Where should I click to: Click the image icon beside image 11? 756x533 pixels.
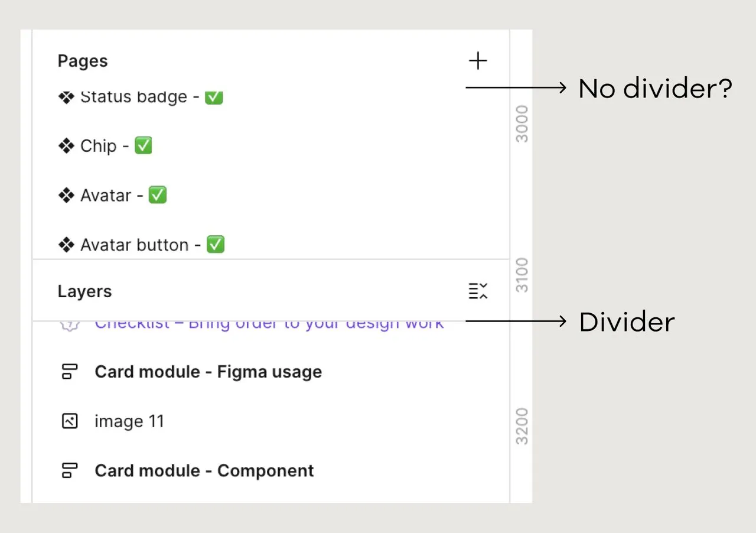70,421
